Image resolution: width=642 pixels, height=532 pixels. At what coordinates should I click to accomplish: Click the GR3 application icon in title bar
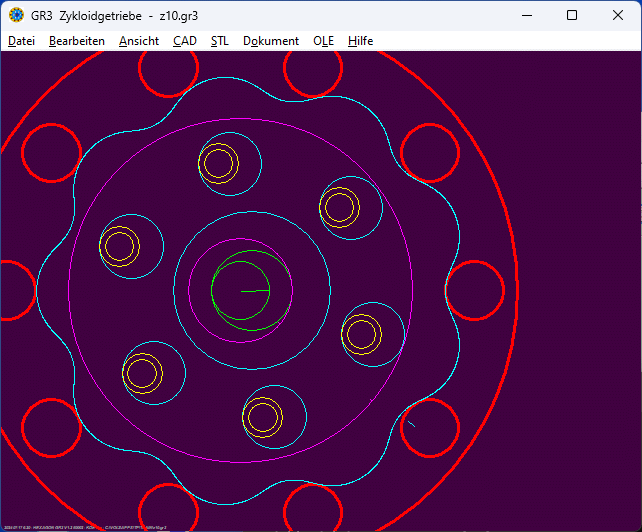[17, 15]
